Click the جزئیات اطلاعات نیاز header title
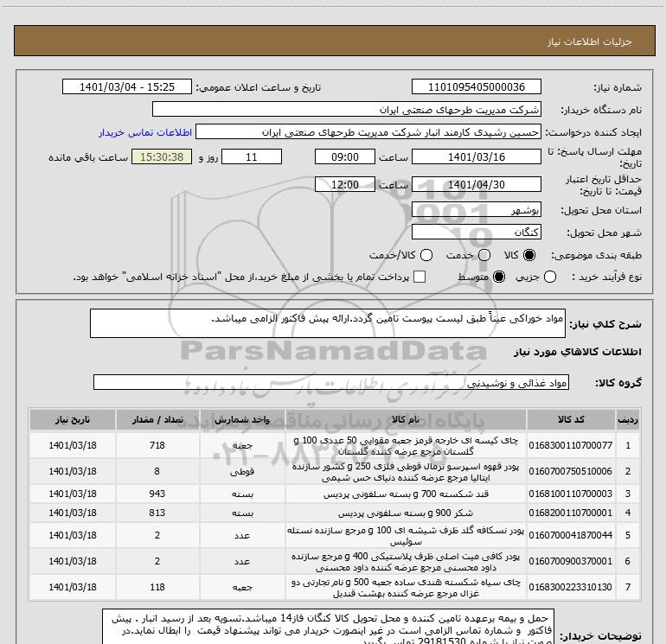Viewport: 666px width, 644px height. (x=590, y=41)
